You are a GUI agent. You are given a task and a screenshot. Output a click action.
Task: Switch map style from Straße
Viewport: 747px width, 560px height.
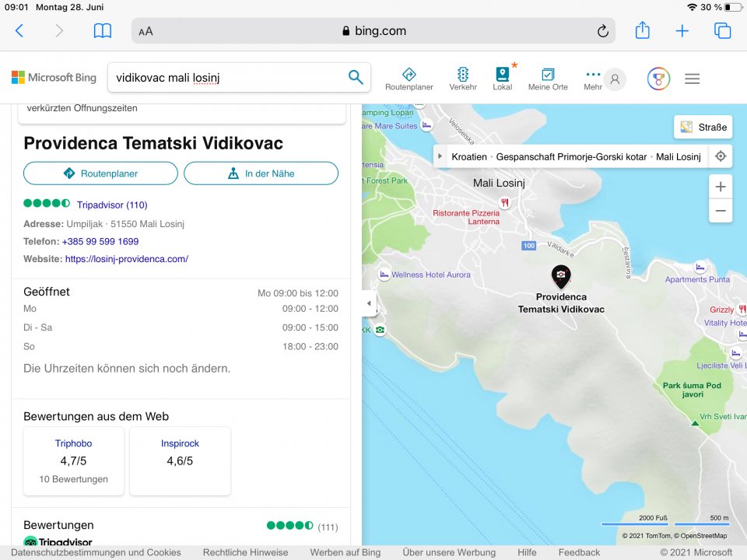click(x=703, y=127)
